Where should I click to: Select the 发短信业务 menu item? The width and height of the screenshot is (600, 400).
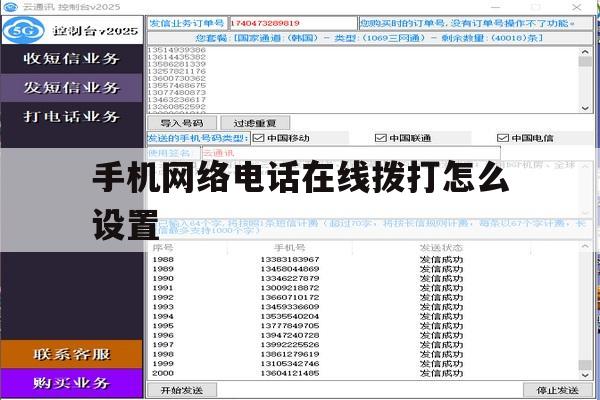tap(72, 88)
